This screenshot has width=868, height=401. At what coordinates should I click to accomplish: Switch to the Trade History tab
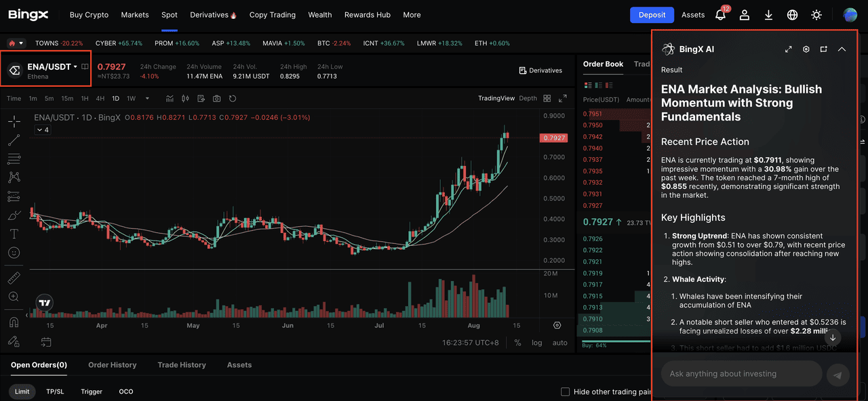click(182, 365)
